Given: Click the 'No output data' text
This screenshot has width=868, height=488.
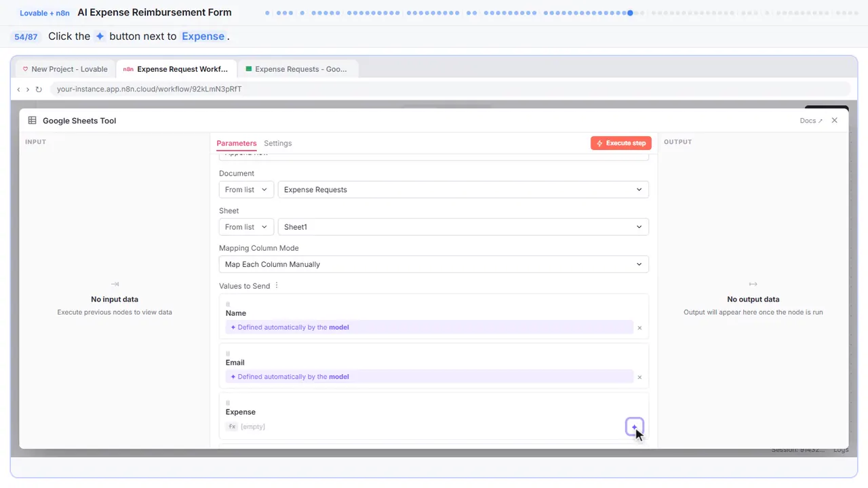Looking at the screenshot, I should 753,300.
